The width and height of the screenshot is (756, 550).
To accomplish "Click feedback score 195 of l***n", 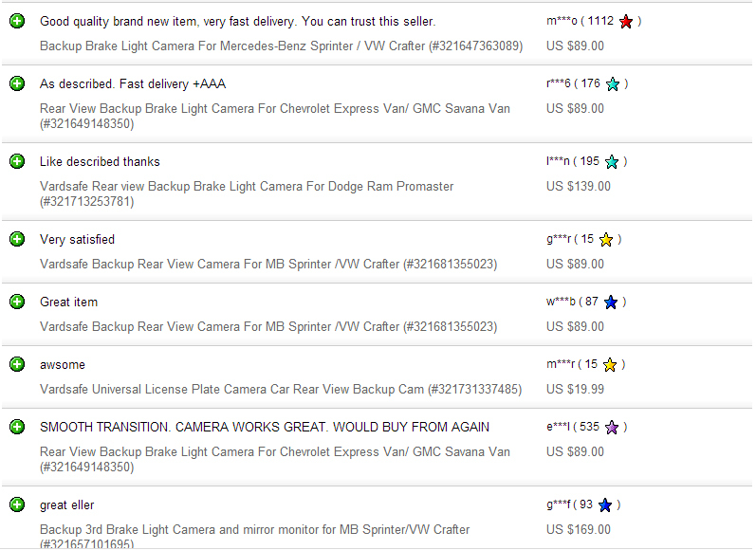I will (590, 161).
